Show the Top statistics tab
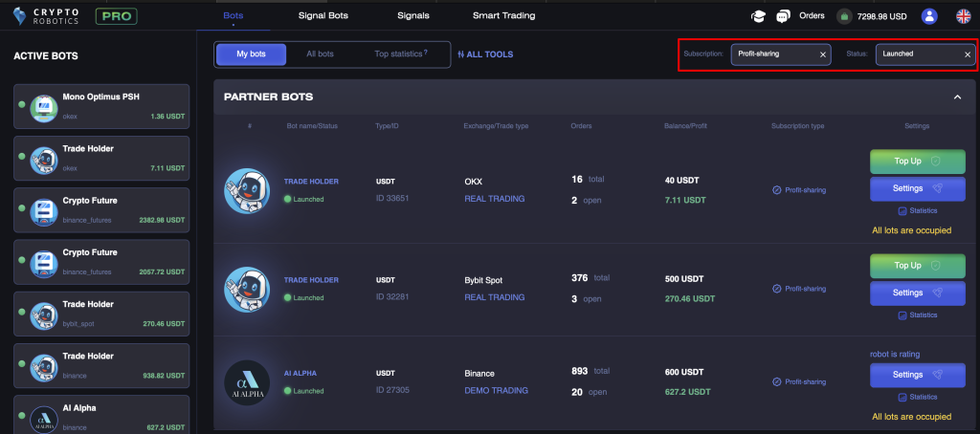The image size is (980, 434). [x=401, y=54]
